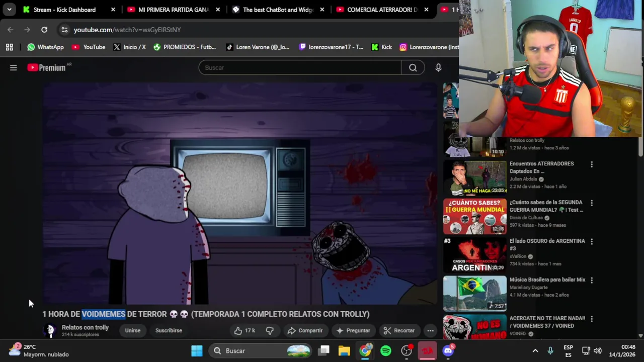The height and width of the screenshot is (362, 644).
Task: Open the Lorenzovarone Instagram bookmark
Action: click(429, 47)
